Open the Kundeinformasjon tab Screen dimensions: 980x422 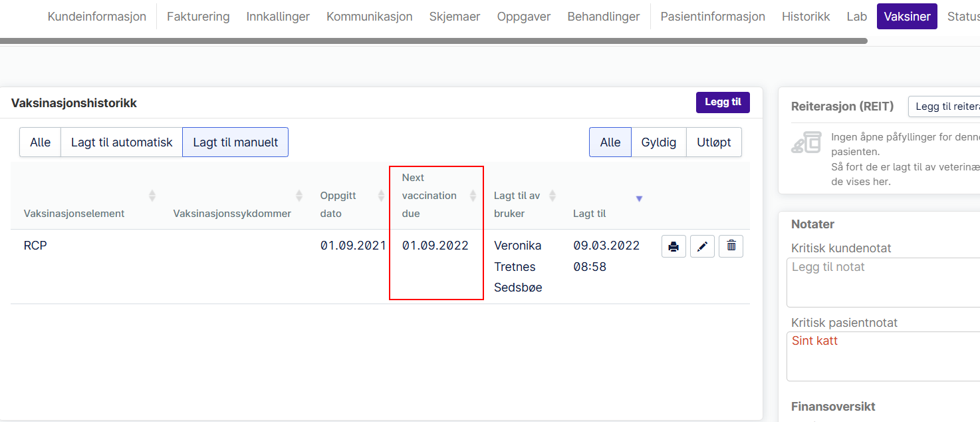[97, 17]
